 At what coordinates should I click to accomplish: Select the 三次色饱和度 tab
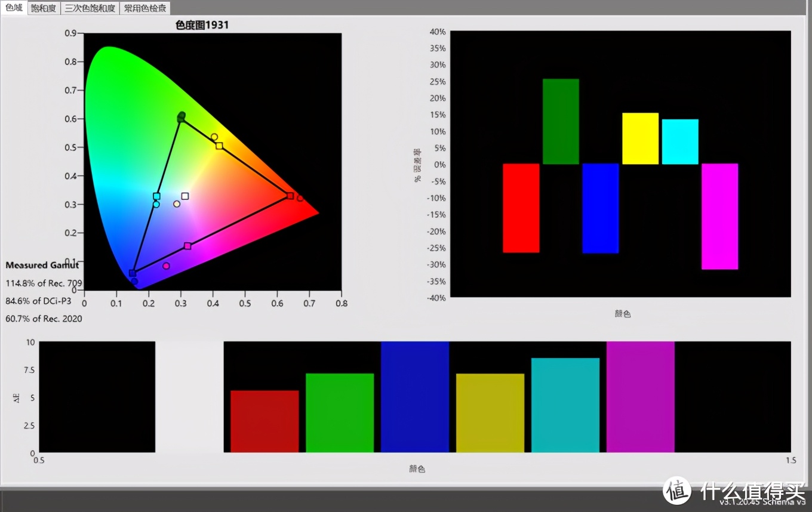point(90,8)
